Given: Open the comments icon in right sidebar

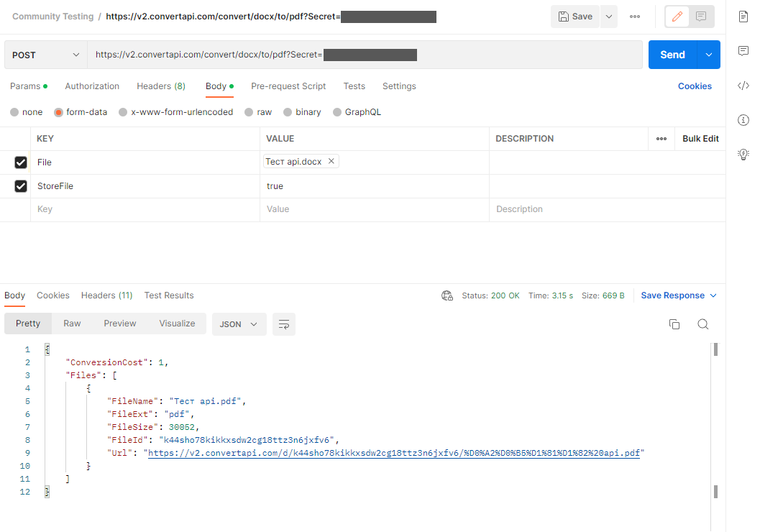Looking at the screenshot, I should click(743, 51).
